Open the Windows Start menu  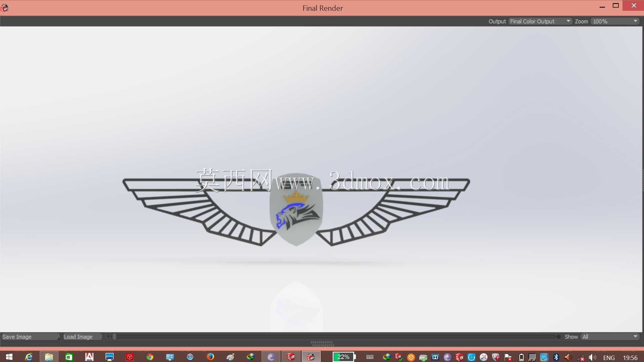[x=9, y=357]
